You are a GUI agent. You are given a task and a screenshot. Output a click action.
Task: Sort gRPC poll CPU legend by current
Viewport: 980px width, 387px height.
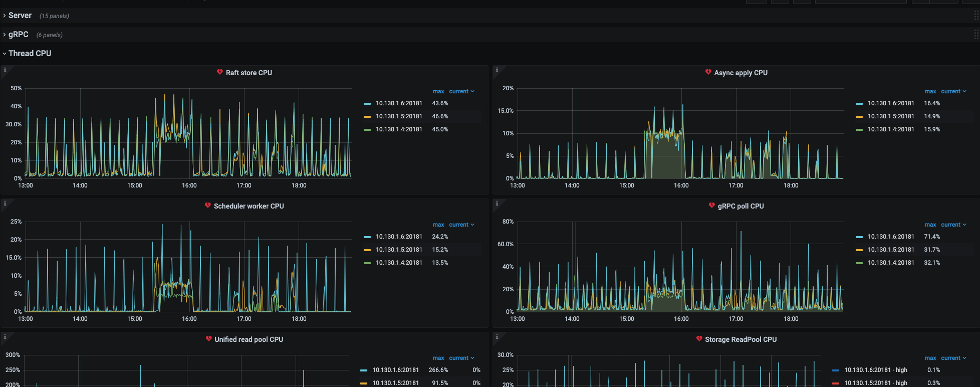(950, 225)
